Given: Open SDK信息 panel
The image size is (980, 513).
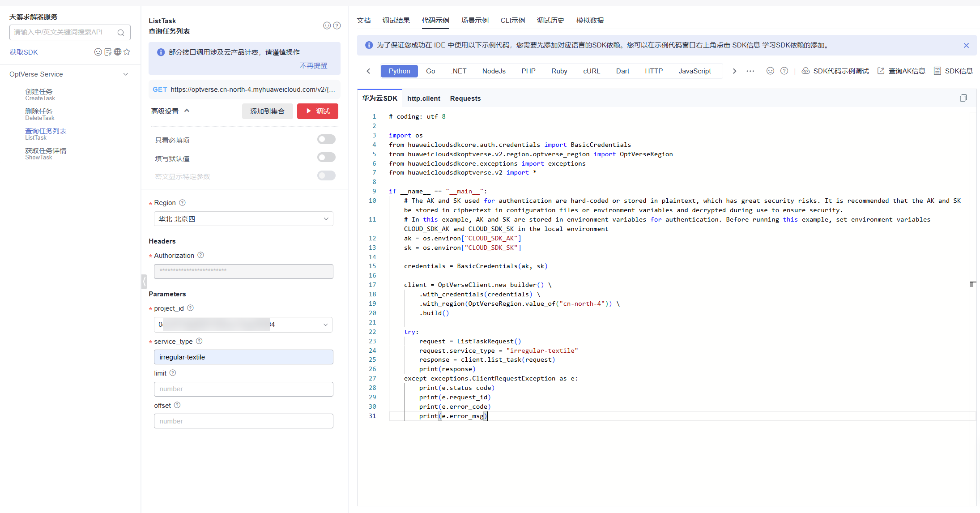Looking at the screenshot, I should tap(953, 71).
